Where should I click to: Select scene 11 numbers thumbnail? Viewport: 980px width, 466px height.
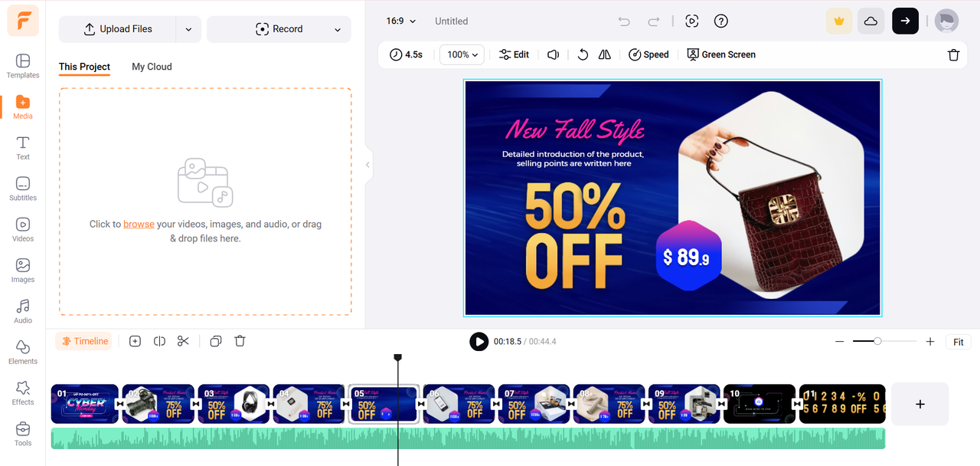[842, 404]
